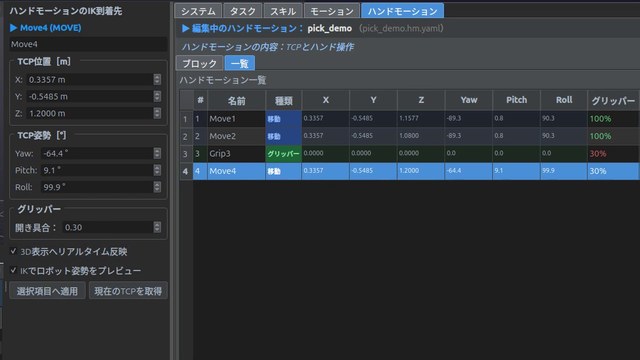Adjust the Yaw spinner arrows
Screen dimensions: 640x360
click(x=157, y=153)
